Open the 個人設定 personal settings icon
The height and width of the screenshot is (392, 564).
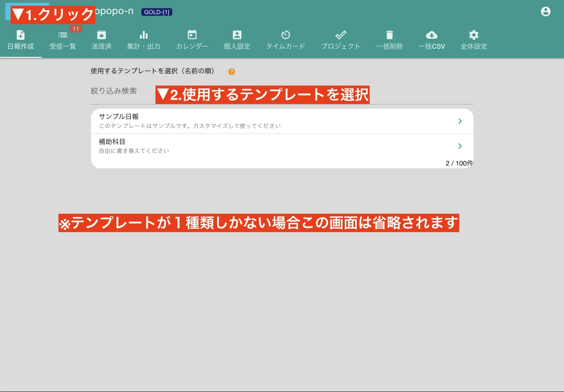tap(237, 35)
